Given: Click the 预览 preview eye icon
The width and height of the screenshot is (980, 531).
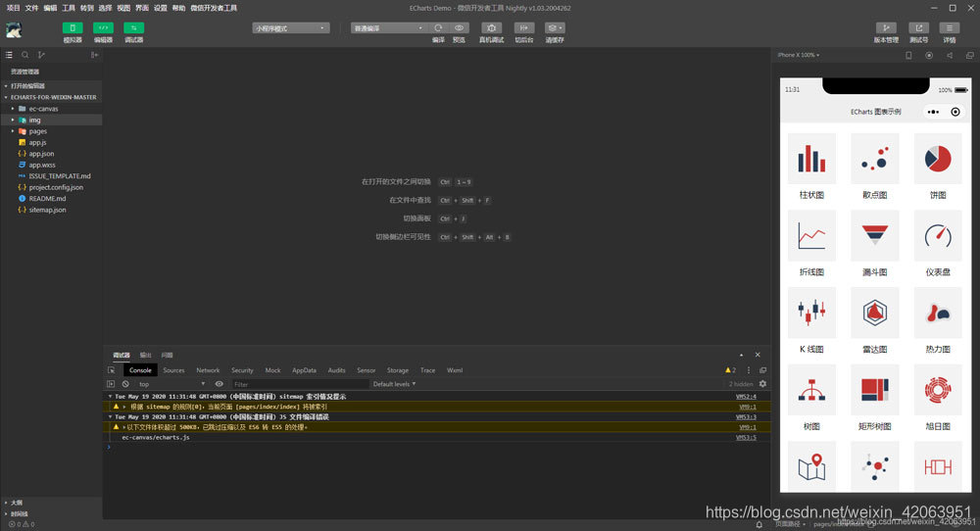Looking at the screenshot, I should [459, 28].
